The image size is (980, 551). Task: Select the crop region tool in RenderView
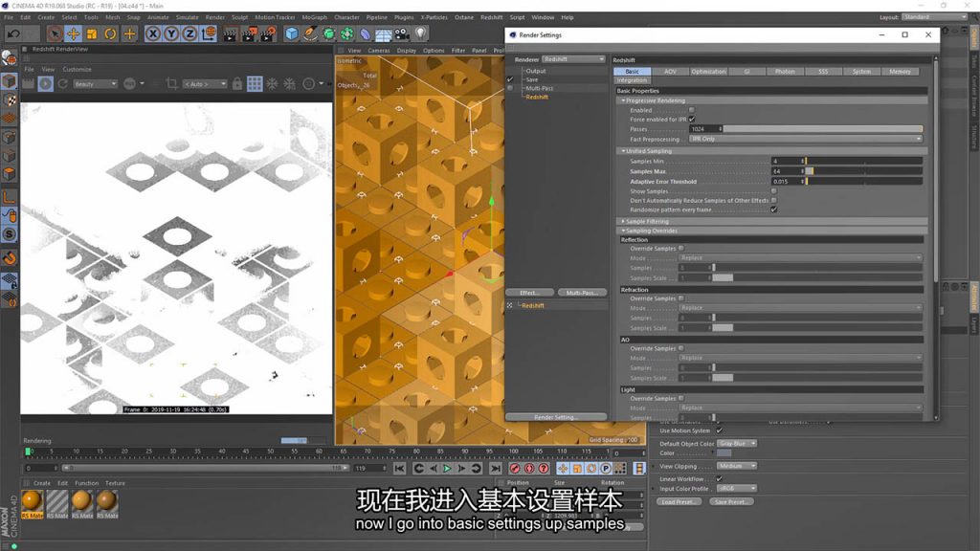[172, 84]
